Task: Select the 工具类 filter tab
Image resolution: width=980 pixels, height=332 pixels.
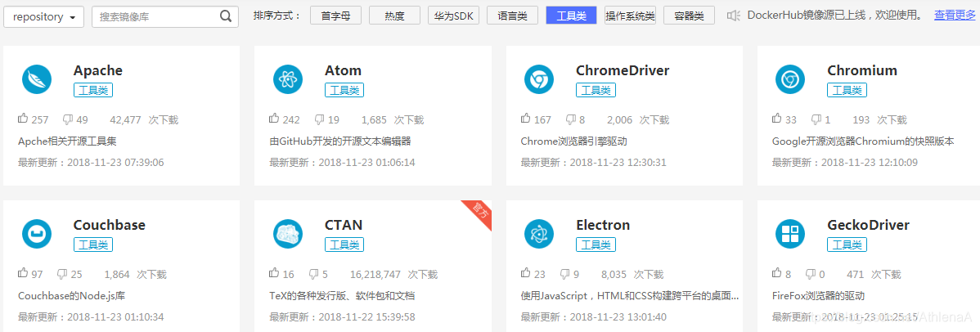Action: click(571, 16)
